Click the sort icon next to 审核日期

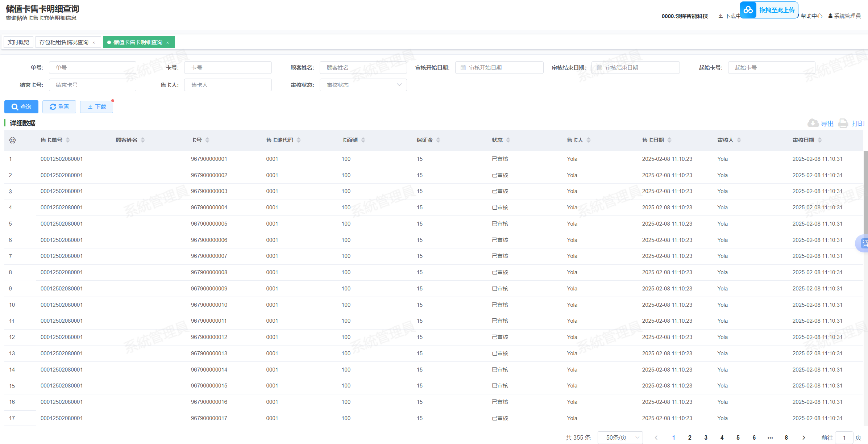(820, 140)
